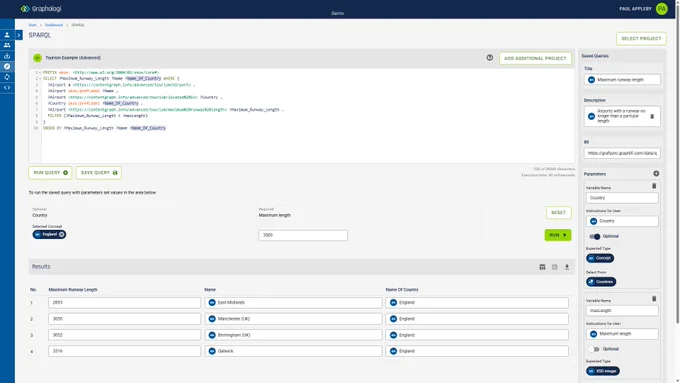Toggle Optional switch for Country parameter

[x=595, y=236]
